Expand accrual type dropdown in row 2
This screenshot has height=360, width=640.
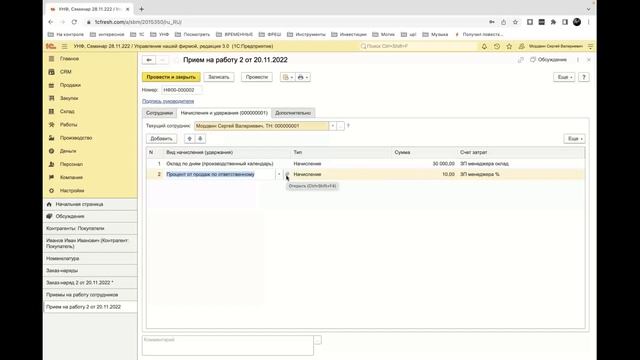(x=279, y=174)
